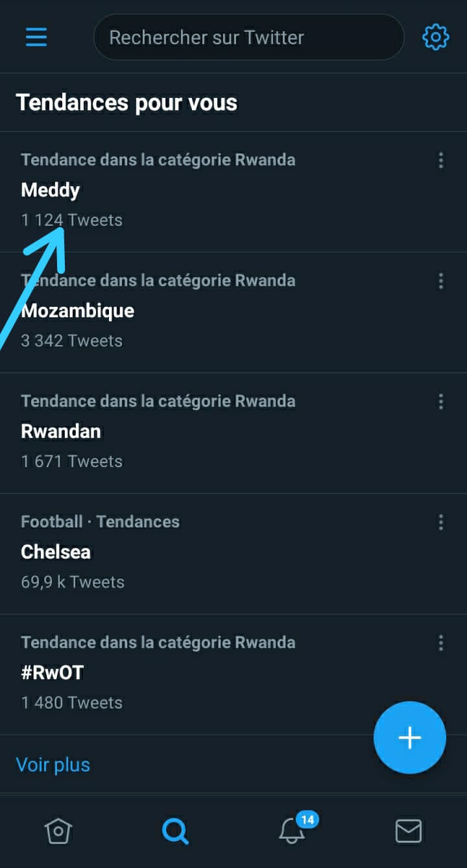Screen dimensions: 467x868
Task: Open the #RwOT hashtag trend
Action: coord(53,673)
